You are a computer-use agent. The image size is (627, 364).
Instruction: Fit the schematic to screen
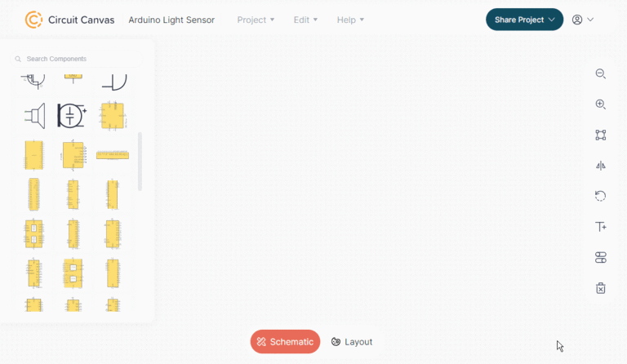(x=601, y=135)
